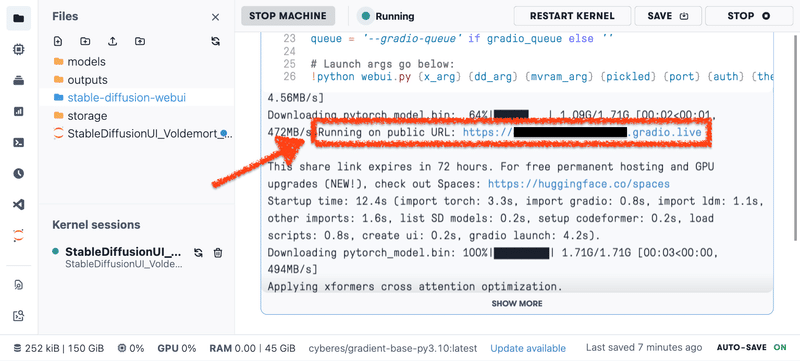Click the RESTART KERNEL button
This screenshot has width=800, height=361.
[572, 16]
